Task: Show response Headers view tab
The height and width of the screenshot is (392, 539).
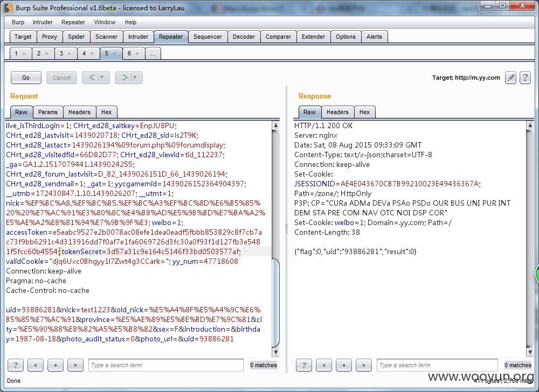Action: [337, 112]
